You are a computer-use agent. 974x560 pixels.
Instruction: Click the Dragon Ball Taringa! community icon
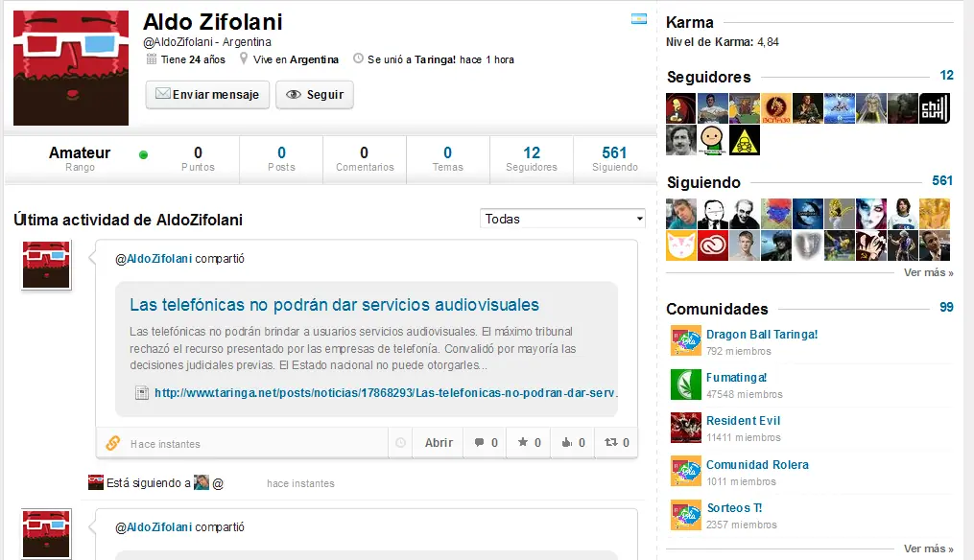click(686, 340)
